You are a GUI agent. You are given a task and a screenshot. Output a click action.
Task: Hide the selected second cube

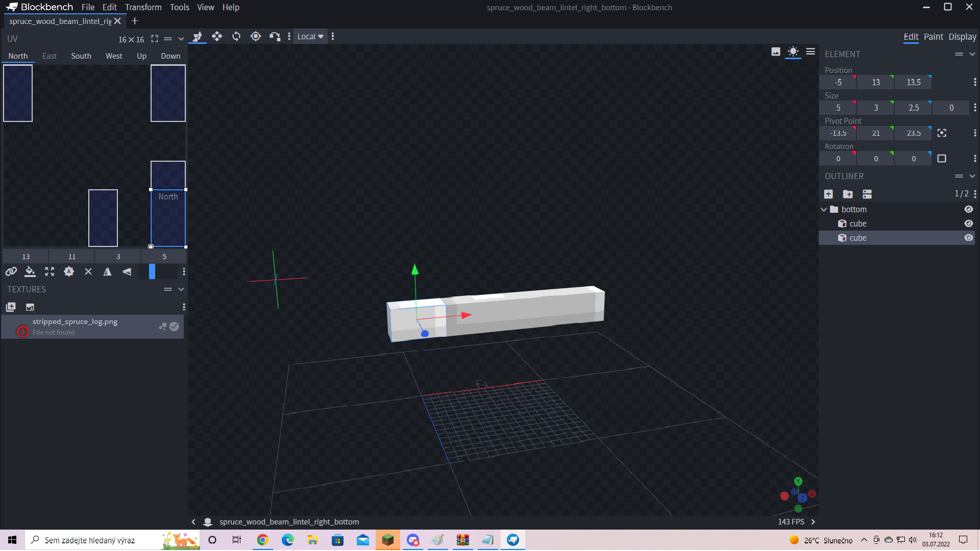[x=968, y=238]
